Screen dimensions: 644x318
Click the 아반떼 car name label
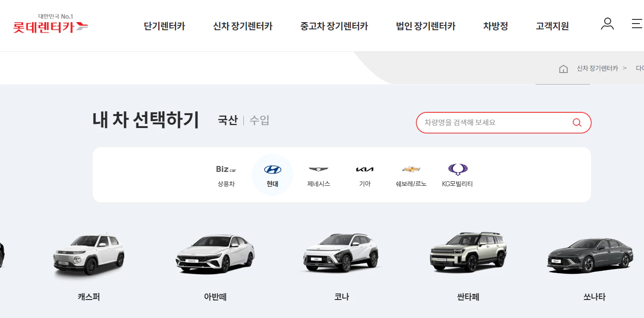click(215, 297)
